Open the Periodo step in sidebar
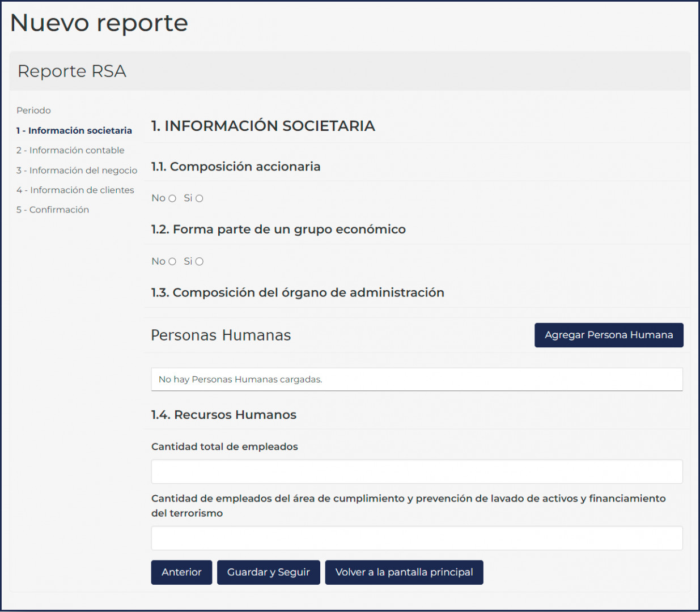Image resolution: width=700 pixels, height=612 pixels. pos(33,110)
